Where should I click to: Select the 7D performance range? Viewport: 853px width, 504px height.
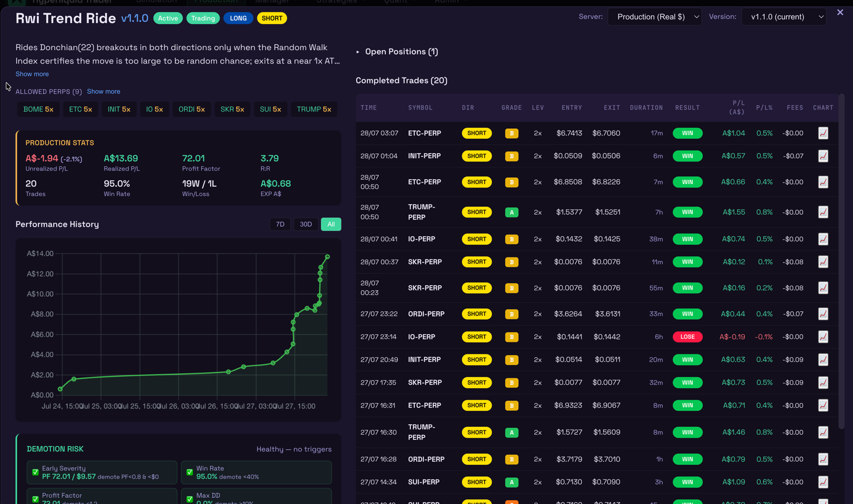tap(280, 224)
